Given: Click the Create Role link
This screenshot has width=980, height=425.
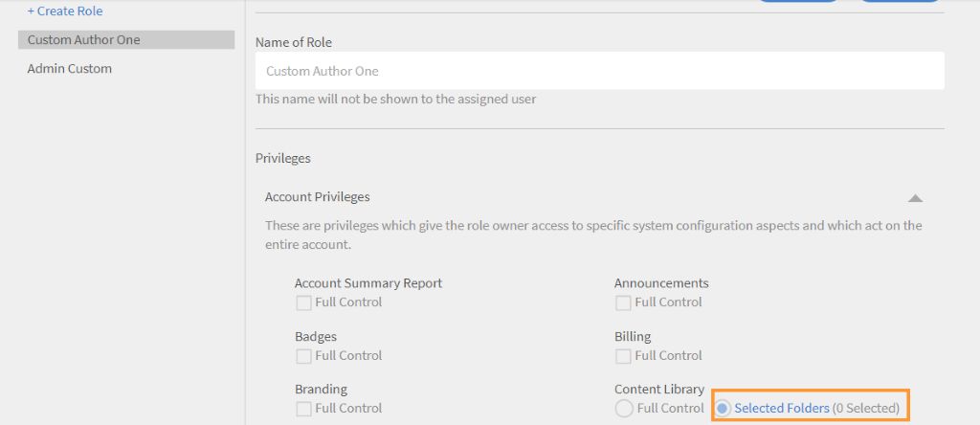Looking at the screenshot, I should click(x=65, y=11).
